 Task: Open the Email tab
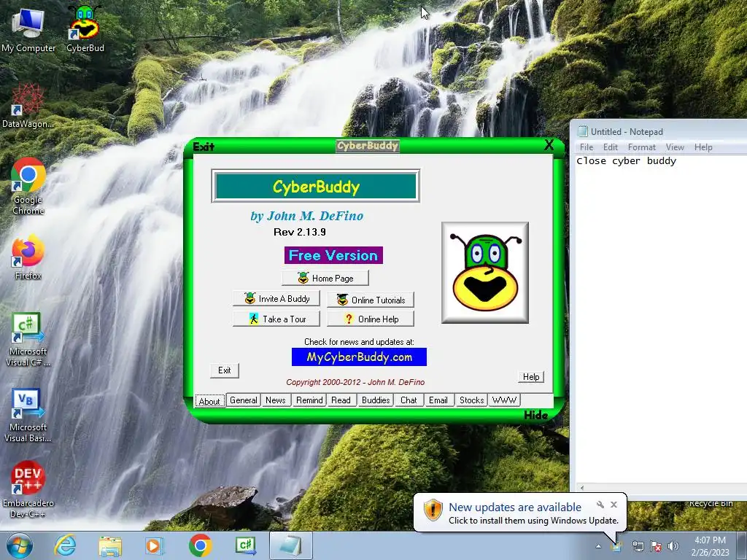[x=438, y=400]
